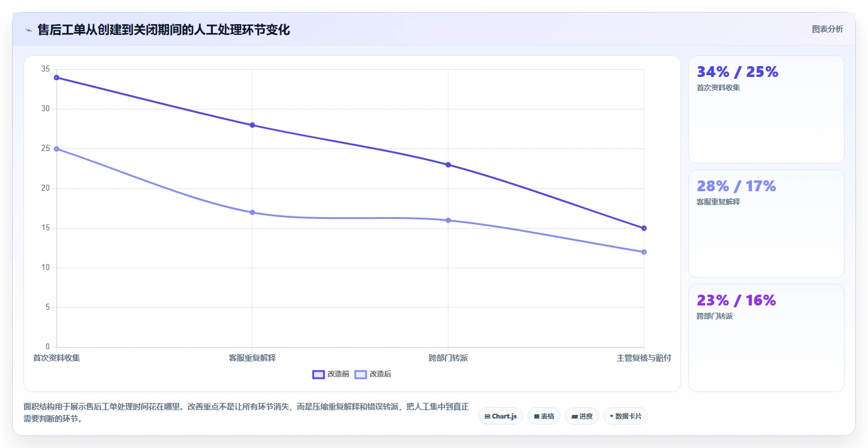
Task: Click the 改造前 point at 主管复核与赔付 (15)
Action: coord(644,228)
